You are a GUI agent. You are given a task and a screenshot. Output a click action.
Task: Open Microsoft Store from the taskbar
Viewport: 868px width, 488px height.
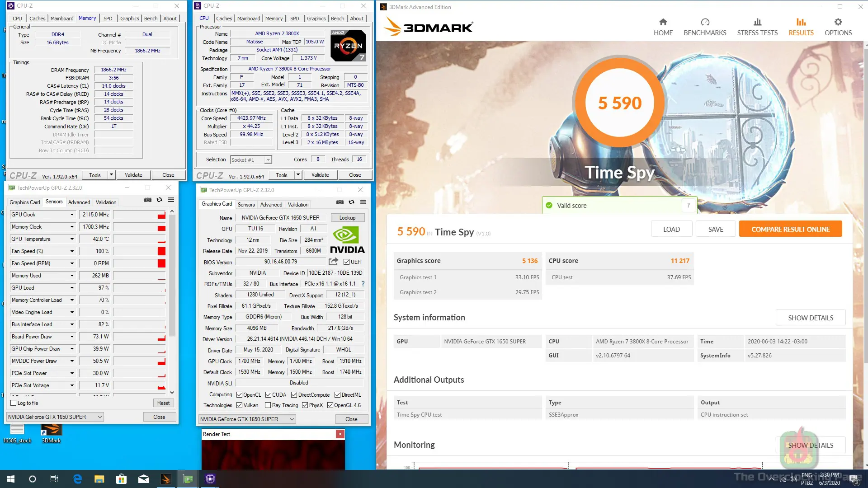tap(121, 479)
